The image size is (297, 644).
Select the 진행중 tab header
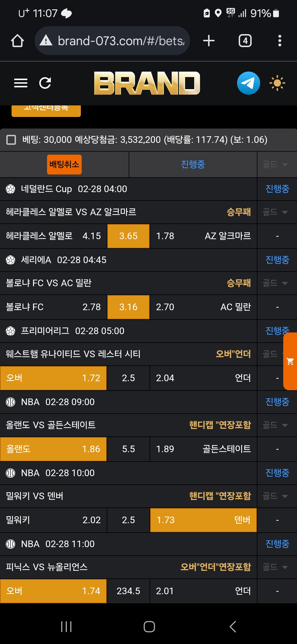pyautogui.click(x=193, y=165)
